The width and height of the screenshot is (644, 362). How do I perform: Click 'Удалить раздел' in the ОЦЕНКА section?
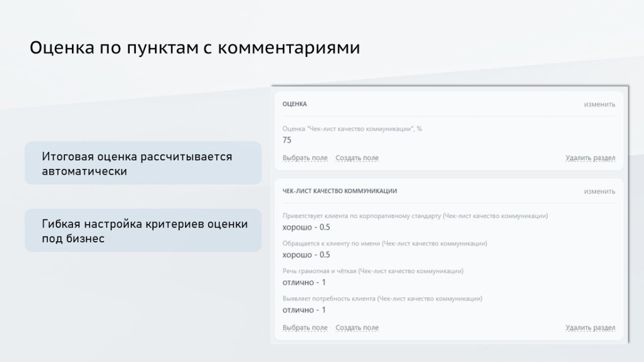(x=591, y=158)
